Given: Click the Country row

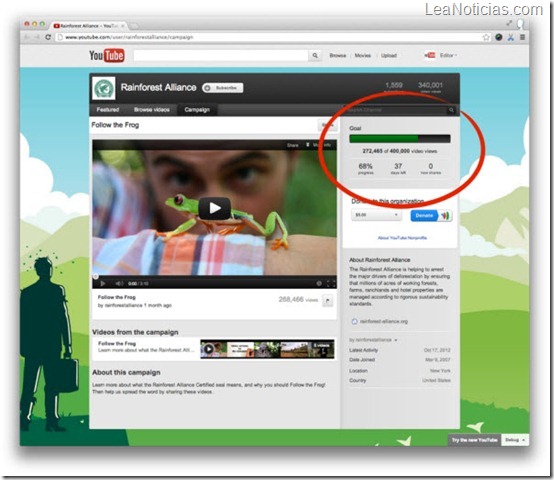Looking at the screenshot, I should click(x=400, y=380).
